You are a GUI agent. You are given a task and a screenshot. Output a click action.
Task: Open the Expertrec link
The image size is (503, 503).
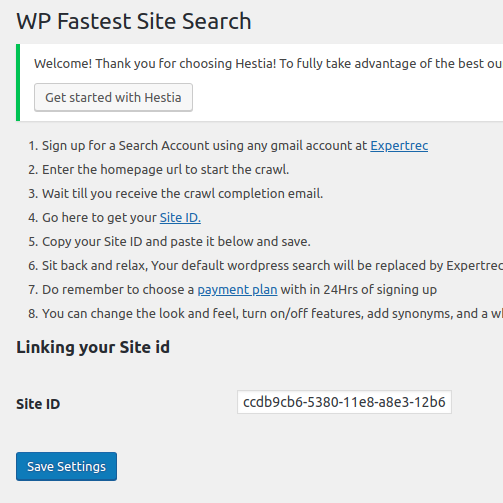pyautogui.click(x=399, y=146)
